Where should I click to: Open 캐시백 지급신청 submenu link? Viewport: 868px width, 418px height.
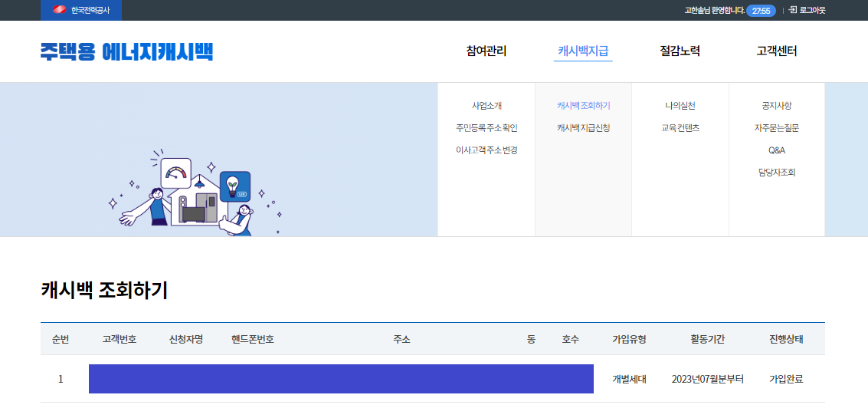pyautogui.click(x=584, y=127)
